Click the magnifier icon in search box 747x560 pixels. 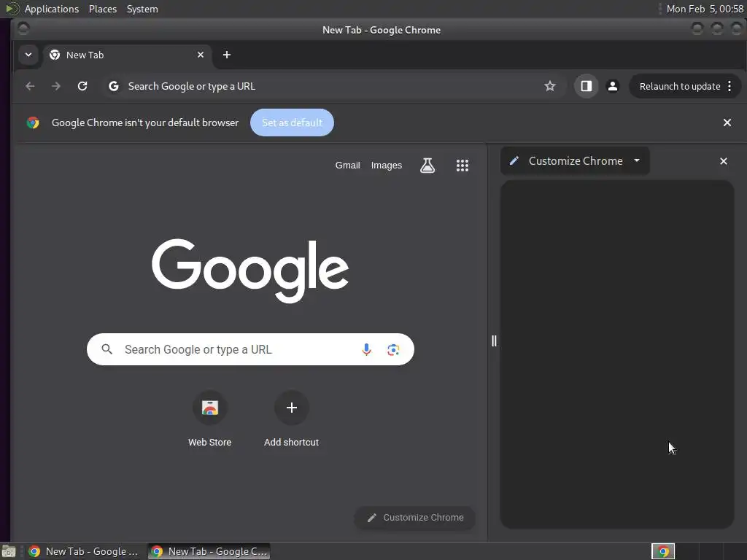(107, 349)
